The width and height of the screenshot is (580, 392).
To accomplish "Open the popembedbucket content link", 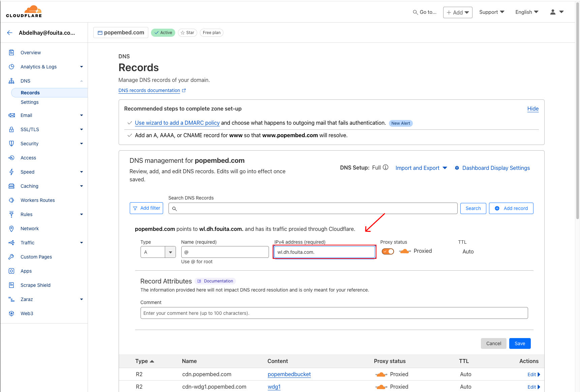I will coord(289,374).
